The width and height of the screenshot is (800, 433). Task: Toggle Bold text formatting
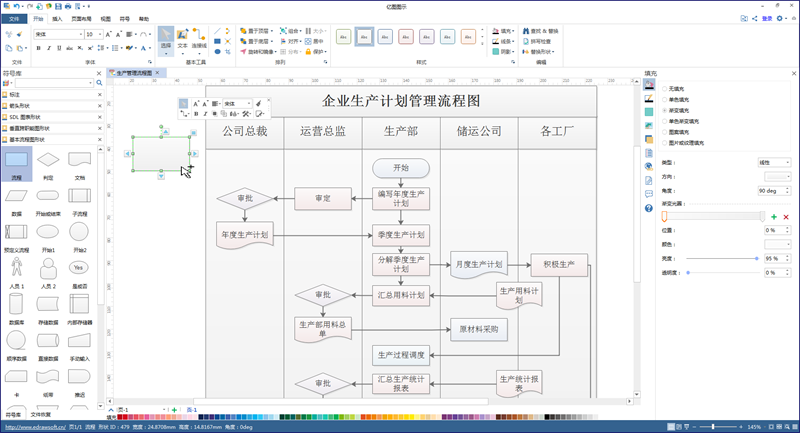click(x=38, y=48)
